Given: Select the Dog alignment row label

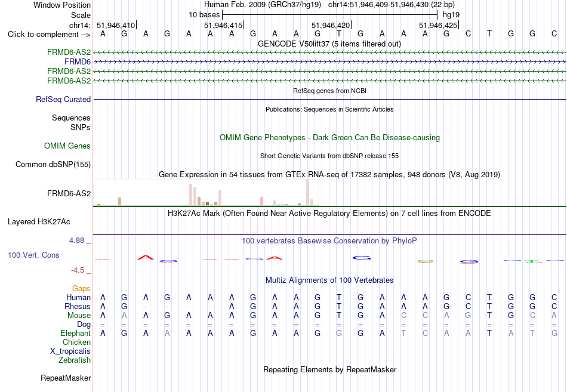Looking at the screenshot, I should (x=84, y=325).
